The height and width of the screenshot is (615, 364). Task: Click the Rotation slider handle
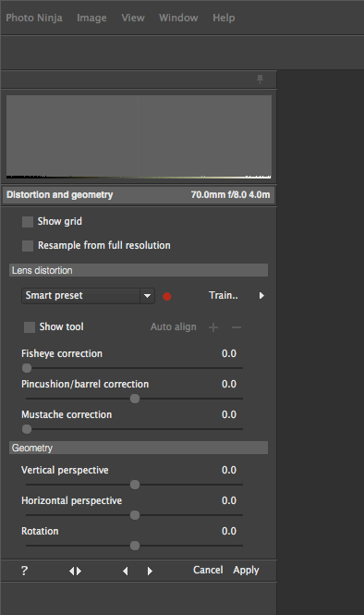click(x=135, y=546)
